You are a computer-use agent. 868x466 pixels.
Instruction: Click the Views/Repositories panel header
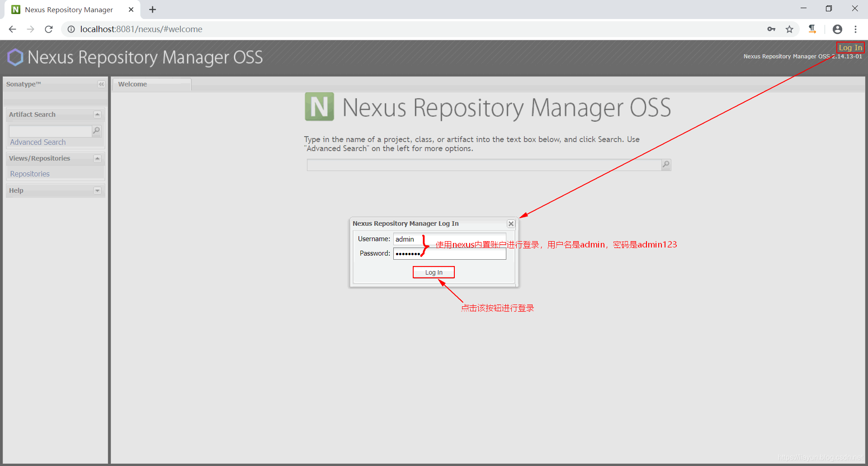(x=55, y=158)
